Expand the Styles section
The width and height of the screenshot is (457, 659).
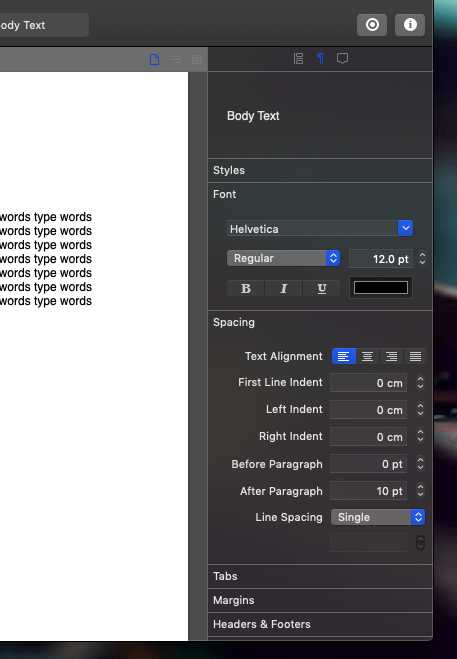point(320,170)
